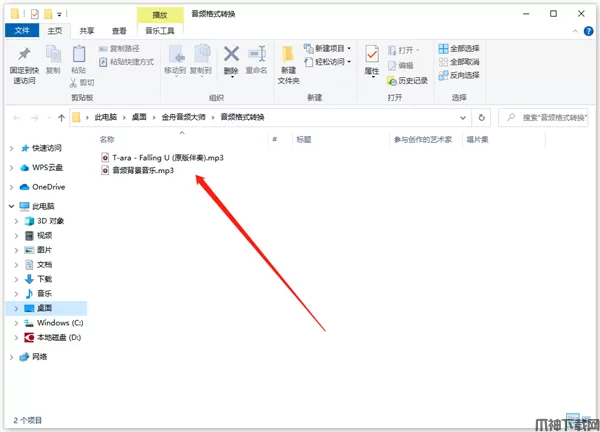Image resolution: width=600 pixels, height=432 pixels.
Task: Click the 删除 delete X icon
Action: 231,55
